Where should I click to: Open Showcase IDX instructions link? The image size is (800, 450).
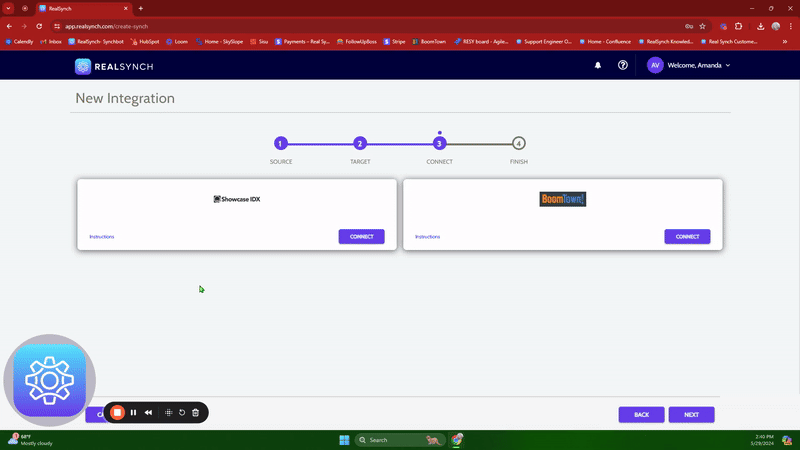point(102,237)
